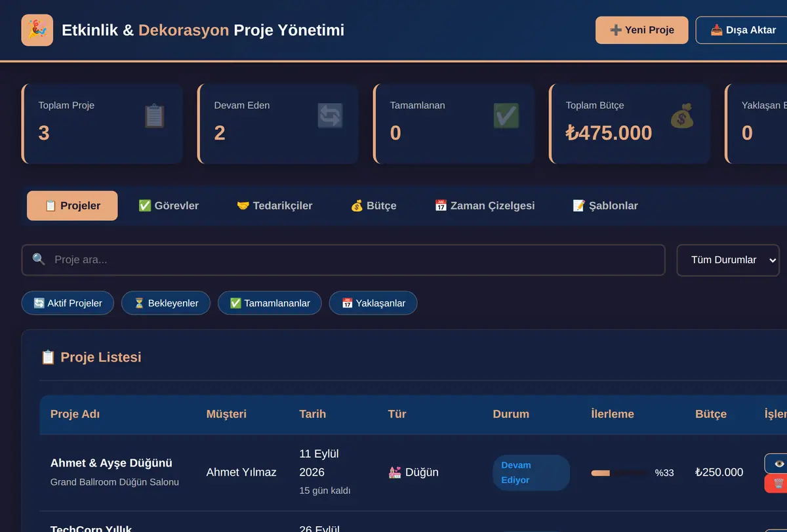Viewport: 787px width, 532px height.
Task: Click the app title Etkinlik & Dekorasyon Proje Yönetimi
Action: tap(203, 30)
